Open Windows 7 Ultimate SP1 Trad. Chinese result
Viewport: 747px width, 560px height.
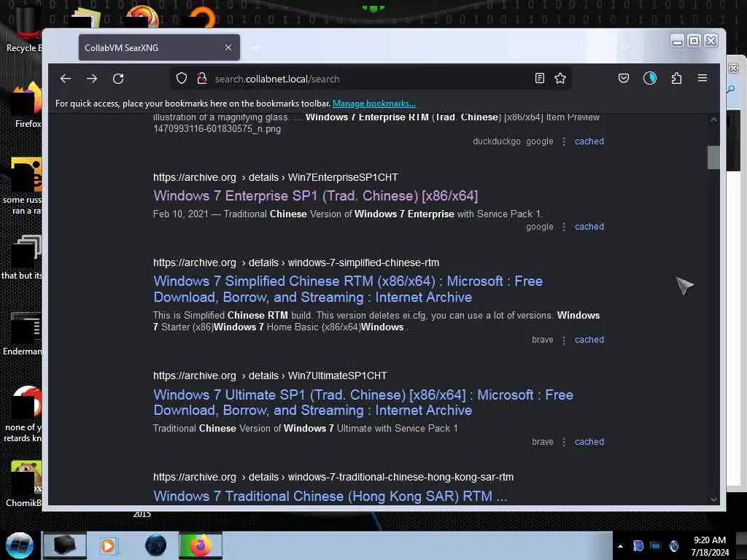pyautogui.click(x=363, y=402)
